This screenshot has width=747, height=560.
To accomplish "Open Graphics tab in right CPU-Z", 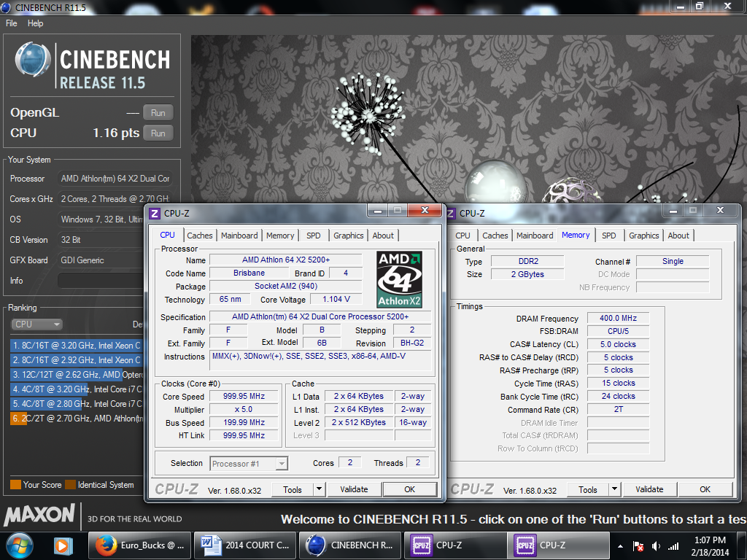I will tap(643, 236).
